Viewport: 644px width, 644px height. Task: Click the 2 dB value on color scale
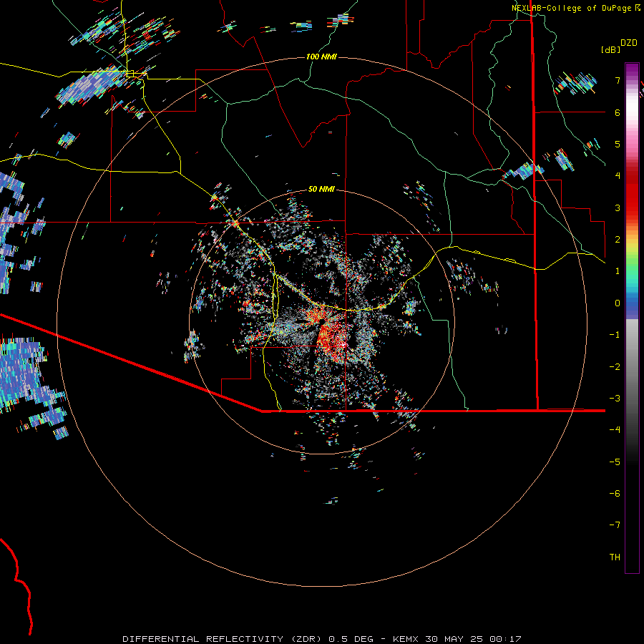(618, 240)
